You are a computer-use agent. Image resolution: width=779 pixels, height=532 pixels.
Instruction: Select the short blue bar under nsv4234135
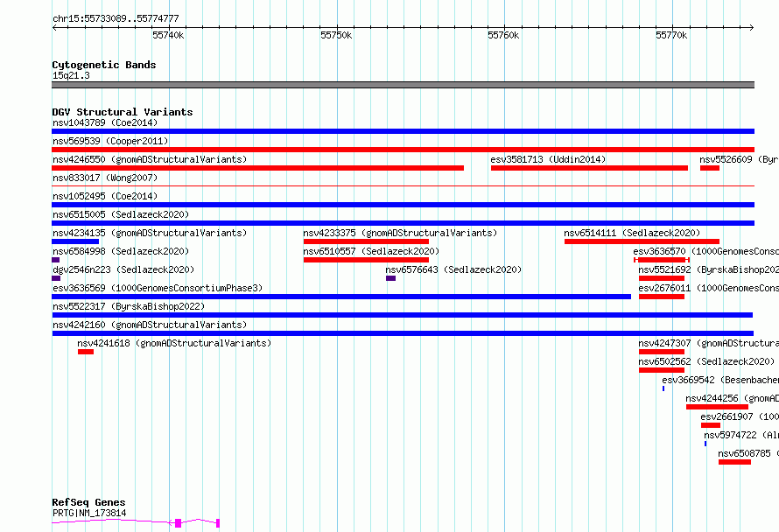point(75,241)
